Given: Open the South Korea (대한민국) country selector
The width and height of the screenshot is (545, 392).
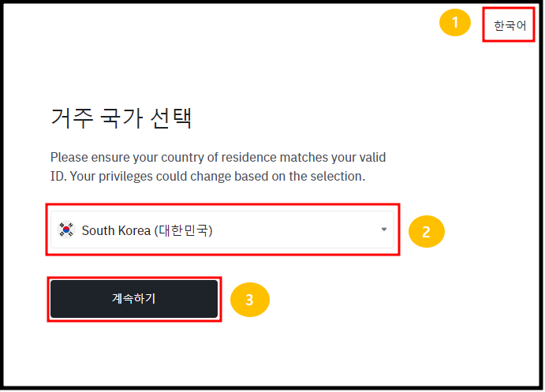Looking at the screenshot, I should coord(222,230).
